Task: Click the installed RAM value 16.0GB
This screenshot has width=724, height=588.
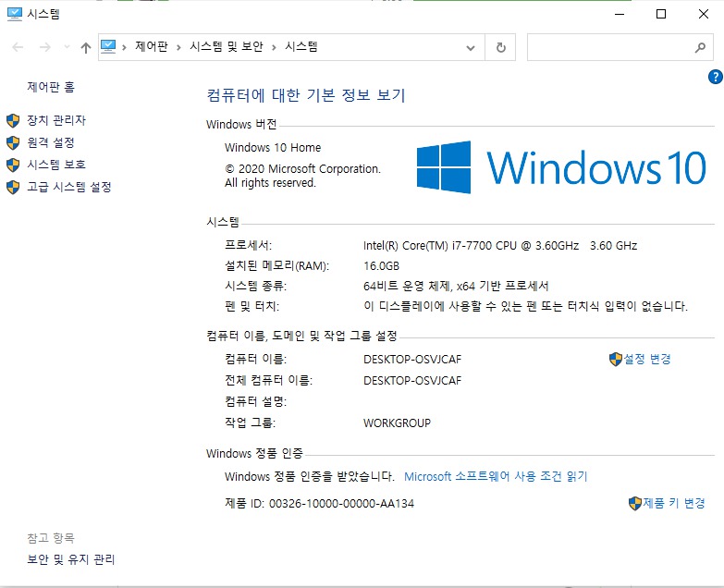Action: (x=381, y=266)
